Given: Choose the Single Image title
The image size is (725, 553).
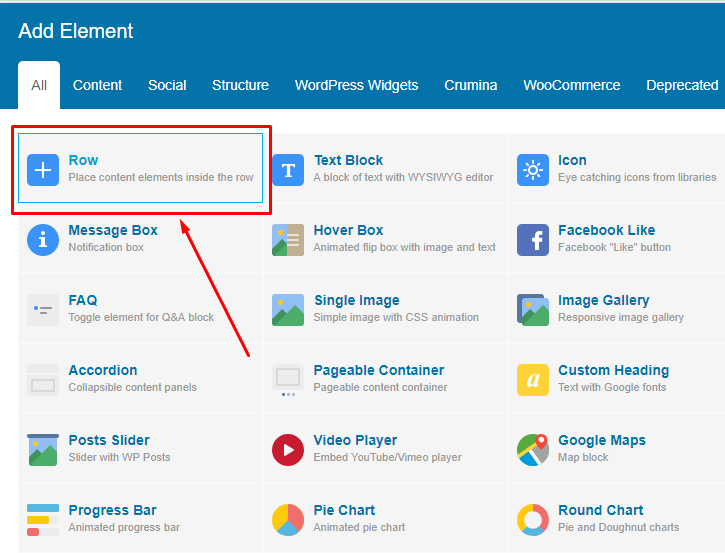Looking at the screenshot, I should click(356, 300).
